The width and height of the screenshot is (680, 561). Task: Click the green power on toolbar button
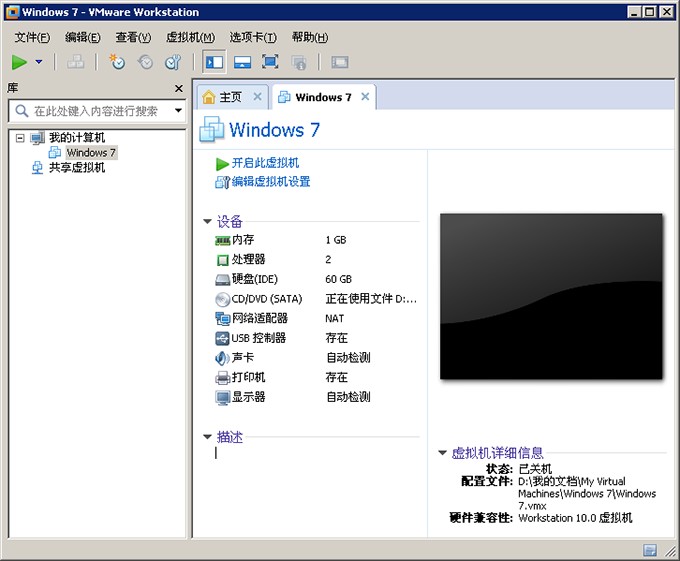pyautogui.click(x=19, y=62)
